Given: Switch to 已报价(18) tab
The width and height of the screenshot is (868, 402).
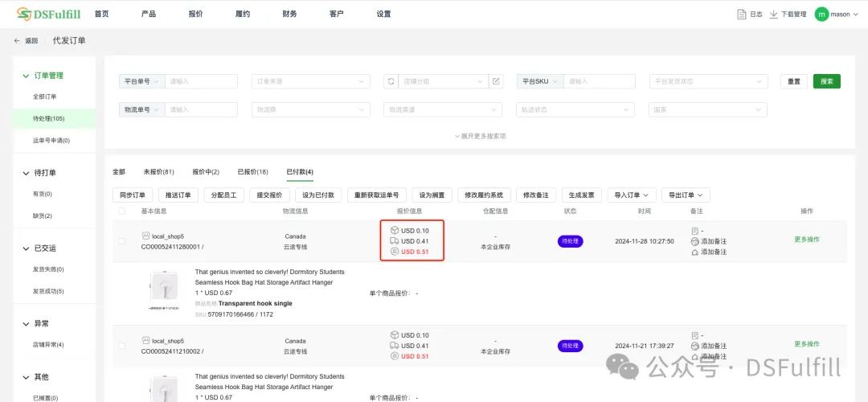Looking at the screenshot, I should (x=253, y=172).
